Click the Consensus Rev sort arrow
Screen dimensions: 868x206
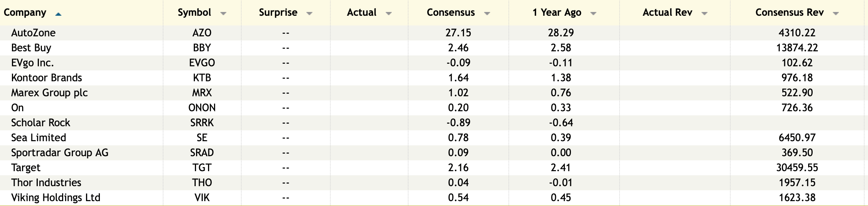point(836,13)
